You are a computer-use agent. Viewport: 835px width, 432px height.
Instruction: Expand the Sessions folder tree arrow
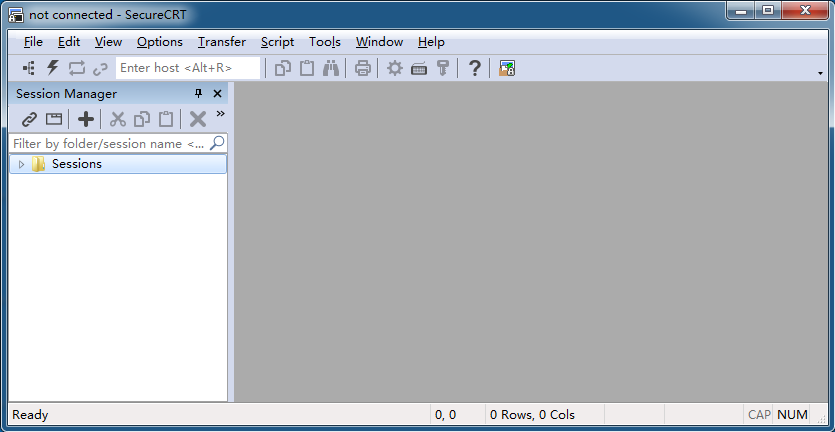[22, 164]
